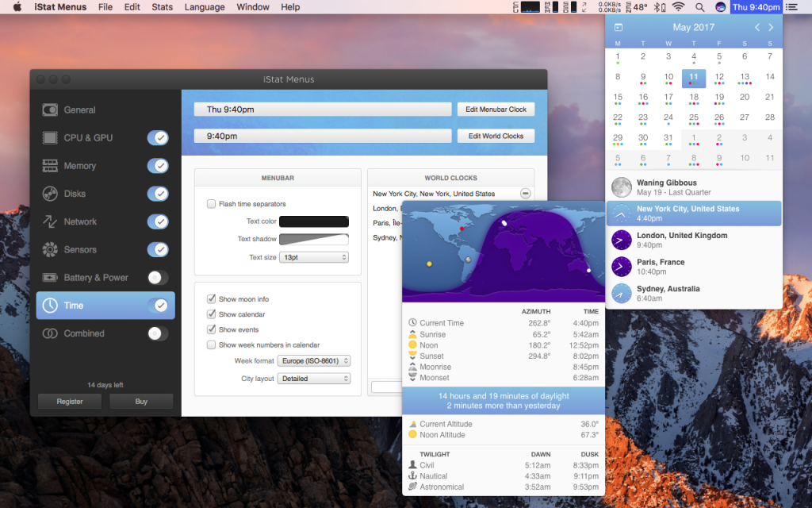The width and height of the screenshot is (812, 508).
Task: Disable the Battery & Power toggle
Action: point(157,277)
